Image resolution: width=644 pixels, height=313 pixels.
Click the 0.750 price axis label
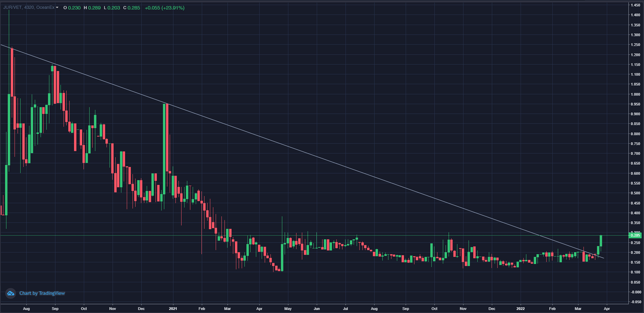point(636,143)
